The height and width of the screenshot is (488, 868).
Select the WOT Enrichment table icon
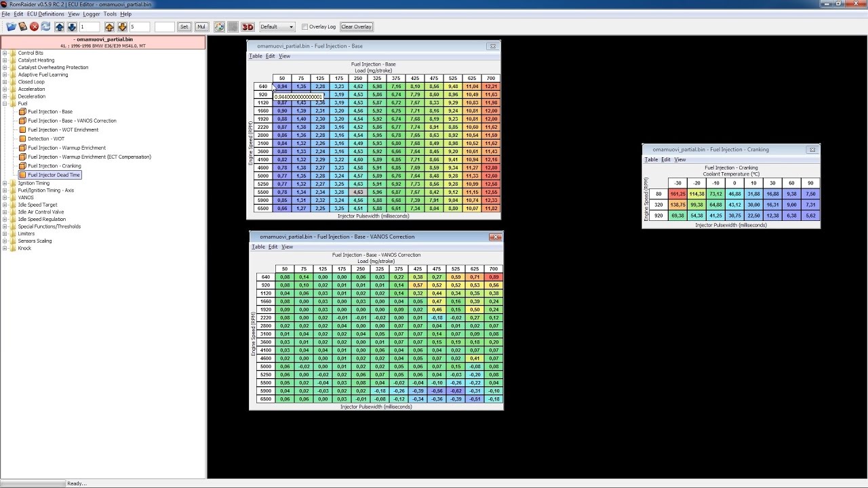(x=22, y=129)
